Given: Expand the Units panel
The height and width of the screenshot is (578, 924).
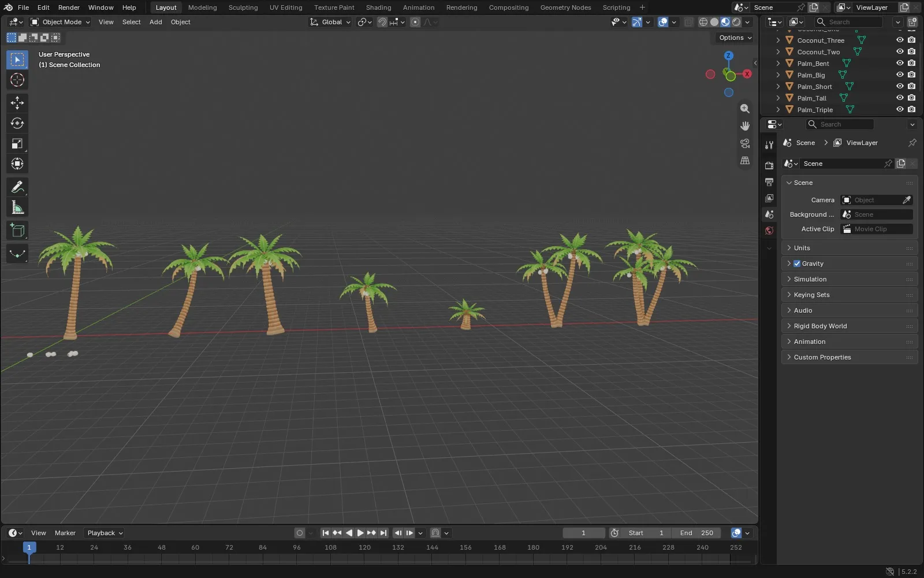Looking at the screenshot, I should (850, 248).
